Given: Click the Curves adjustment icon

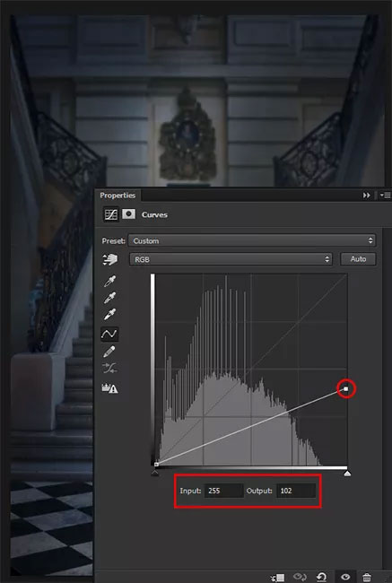Looking at the screenshot, I should 111,214.
